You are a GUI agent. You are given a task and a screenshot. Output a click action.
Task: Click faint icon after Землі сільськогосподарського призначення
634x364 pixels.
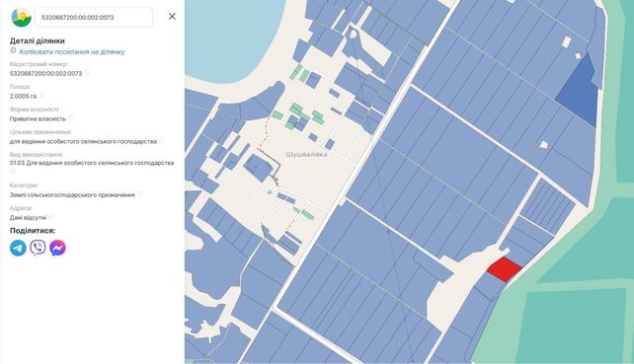click(x=139, y=194)
